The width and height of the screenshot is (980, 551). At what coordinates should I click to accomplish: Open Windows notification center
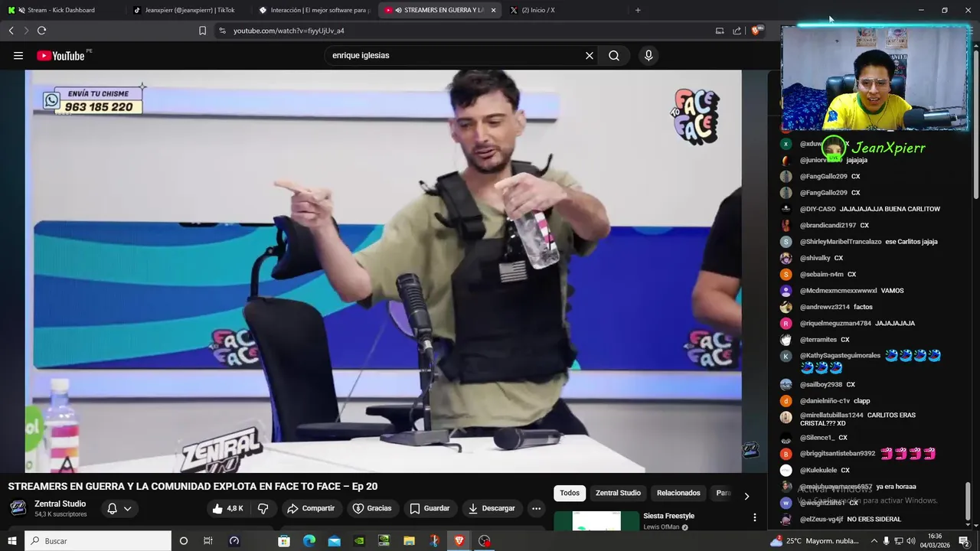click(x=964, y=541)
